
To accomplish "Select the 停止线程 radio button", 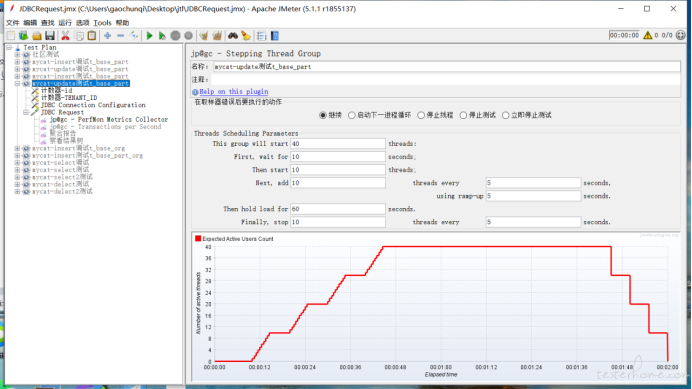I will pos(421,115).
